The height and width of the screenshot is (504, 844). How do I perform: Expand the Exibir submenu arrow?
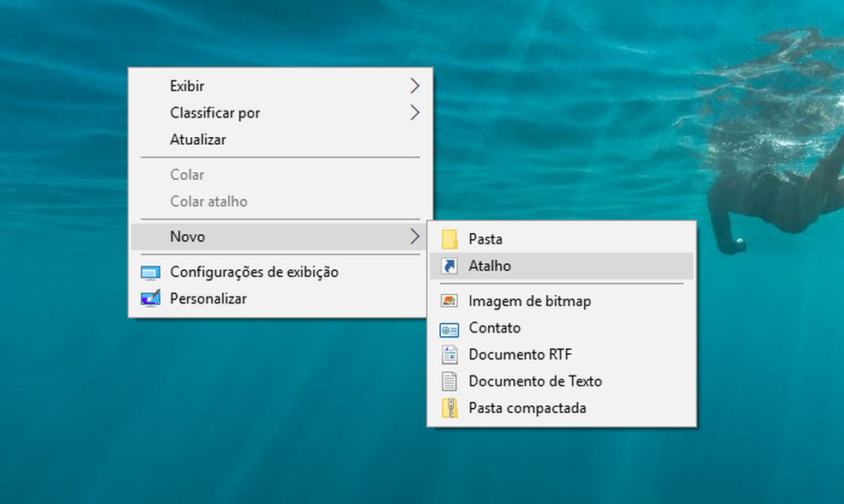pos(414,86)
